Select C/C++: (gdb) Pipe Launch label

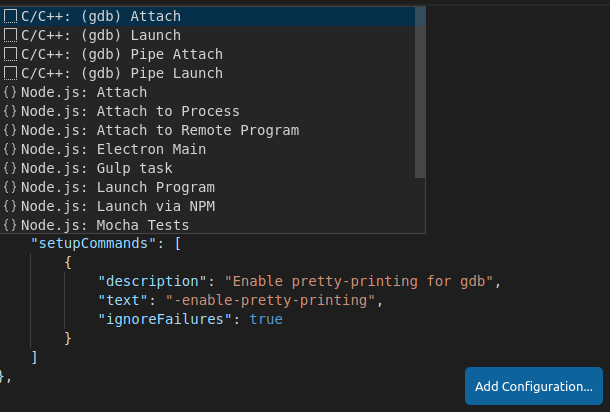click(122, 74)
